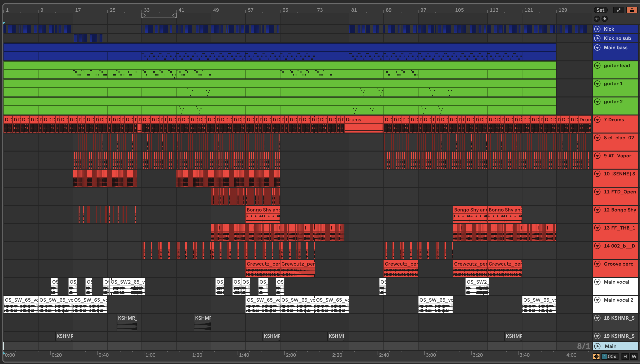
Task: Unfold the Main track at bottom
Action: tap(597, 346)
